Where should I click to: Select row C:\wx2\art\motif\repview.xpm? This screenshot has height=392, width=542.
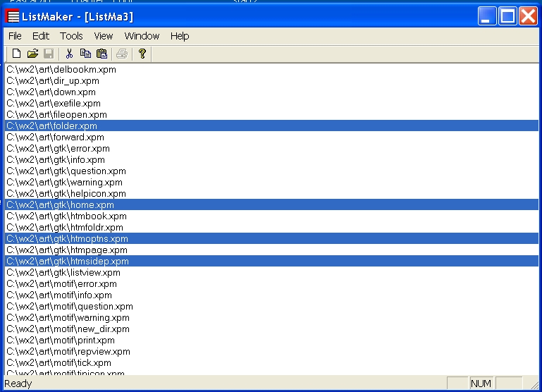[x=271, y=352]
